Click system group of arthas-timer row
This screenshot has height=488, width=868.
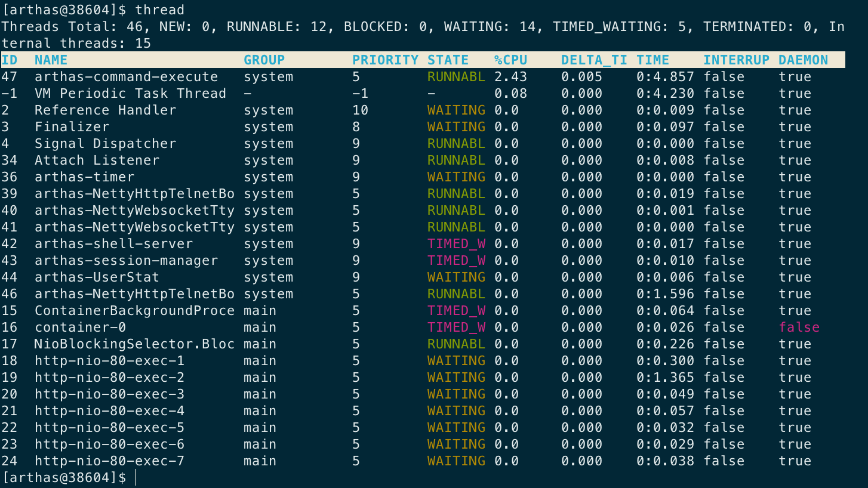[x=269, y=177]
